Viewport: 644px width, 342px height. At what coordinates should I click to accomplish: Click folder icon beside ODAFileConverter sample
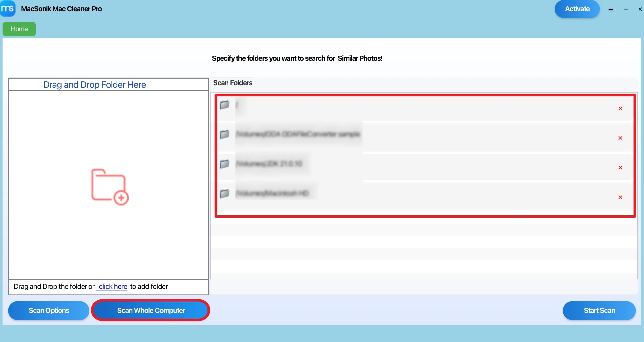click(225, 134)
